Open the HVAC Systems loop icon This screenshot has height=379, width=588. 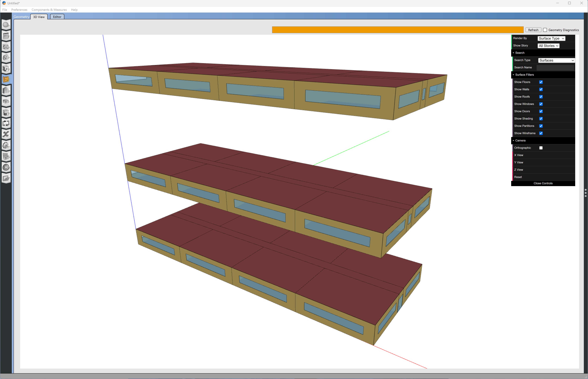tap(6, 123)
